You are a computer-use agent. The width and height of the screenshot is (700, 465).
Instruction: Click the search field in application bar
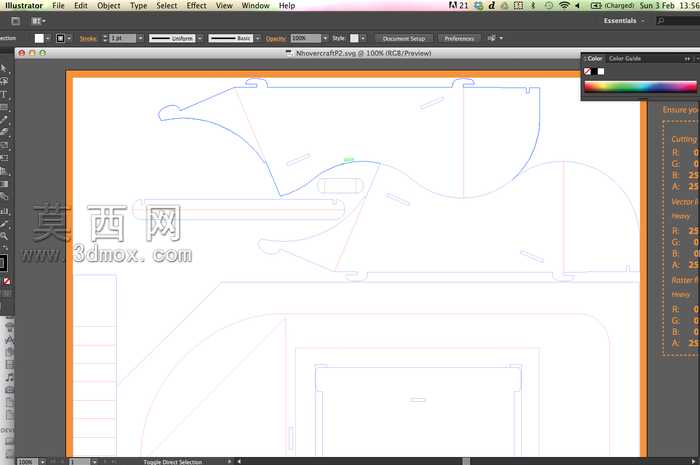pyautogui.click(x=678, y=21)
